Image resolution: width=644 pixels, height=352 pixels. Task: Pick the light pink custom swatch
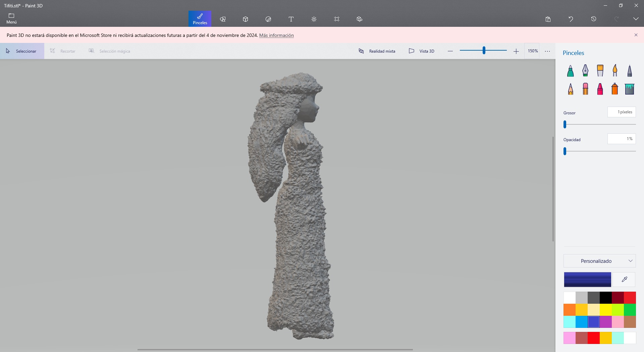(x=570, y=338)
